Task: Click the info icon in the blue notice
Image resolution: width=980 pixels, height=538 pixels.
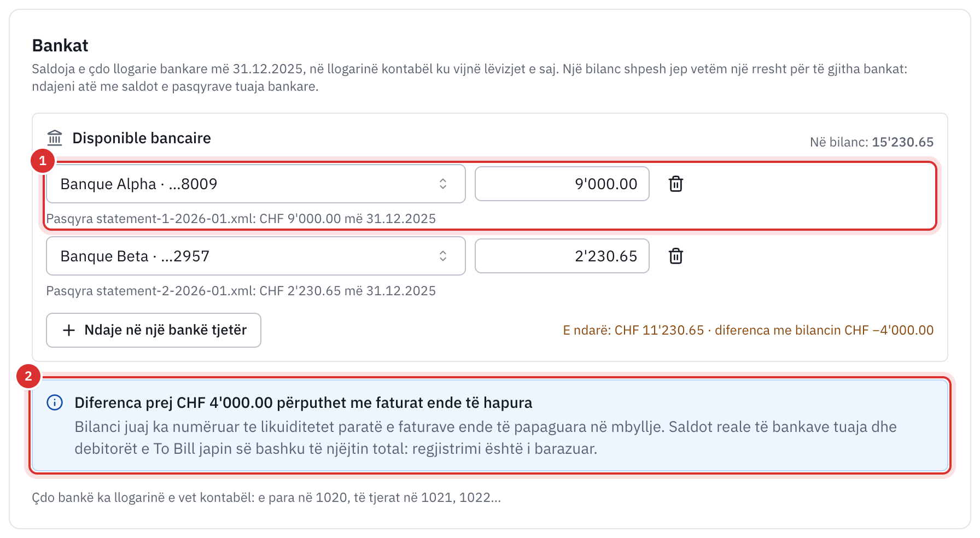Action: 55,402
